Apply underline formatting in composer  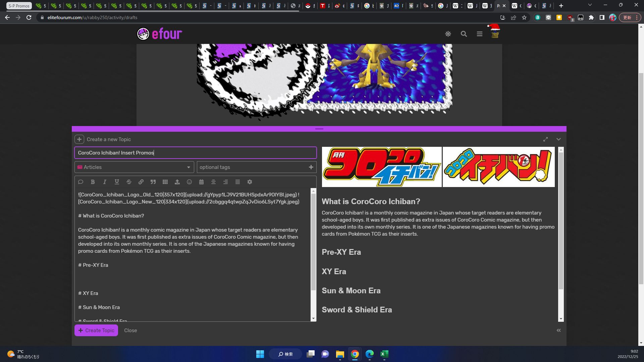click(117, 182)
